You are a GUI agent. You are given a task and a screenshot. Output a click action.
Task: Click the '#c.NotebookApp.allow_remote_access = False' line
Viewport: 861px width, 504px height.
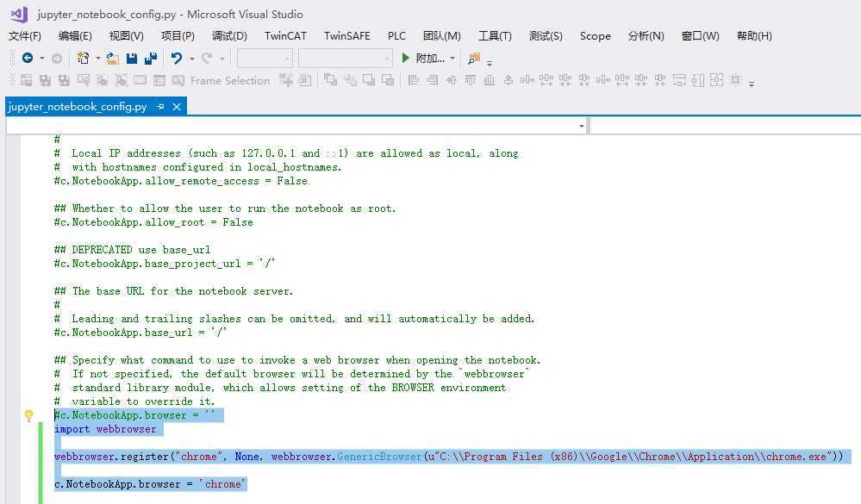181,181
